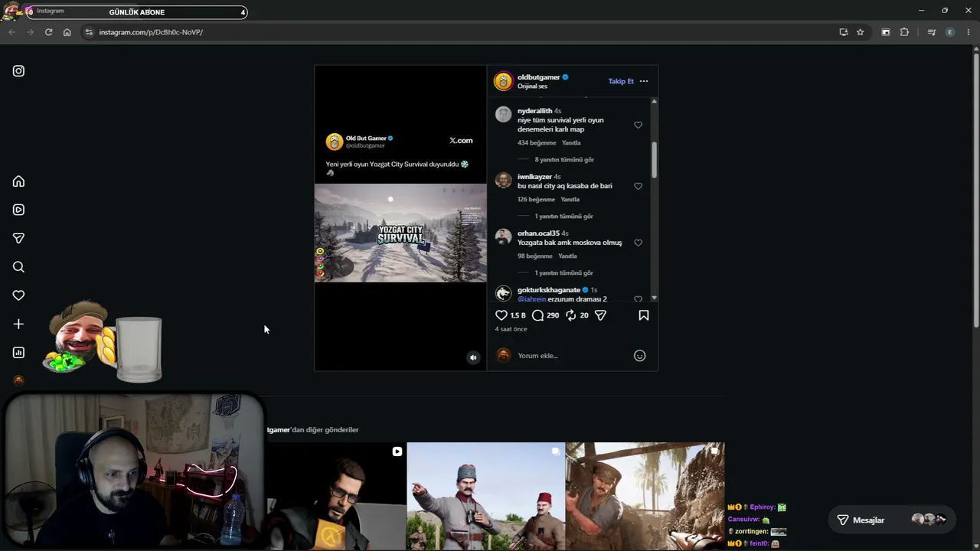Unmute the video using the speaker icon

point(473,357)
